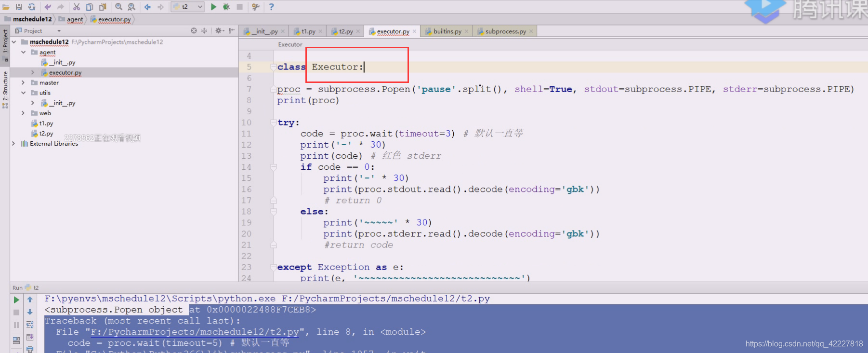This screenshot has height=353, width=868.
Task: Click the Executor breadcrumb above the code
Action: point(290,44)
